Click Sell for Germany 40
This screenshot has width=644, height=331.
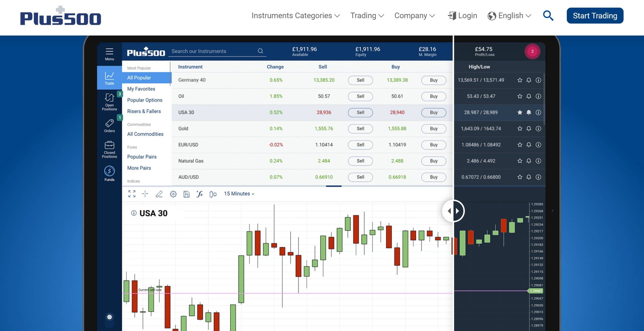pos(360,80)
